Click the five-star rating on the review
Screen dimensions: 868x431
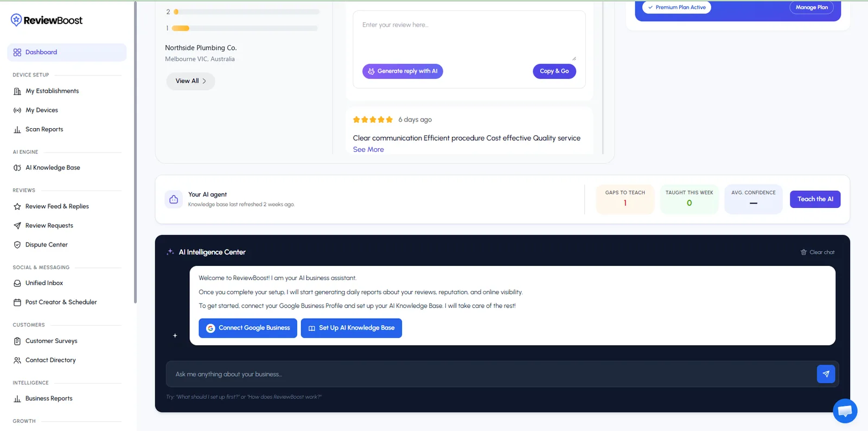click(x=373, y=119)
